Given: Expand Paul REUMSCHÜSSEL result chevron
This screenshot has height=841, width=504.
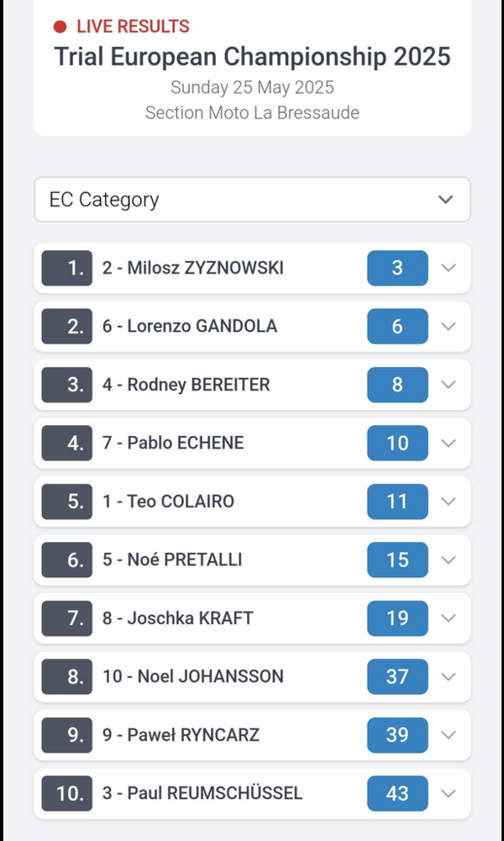Looking at the screenshot, I should pos(449,793).
